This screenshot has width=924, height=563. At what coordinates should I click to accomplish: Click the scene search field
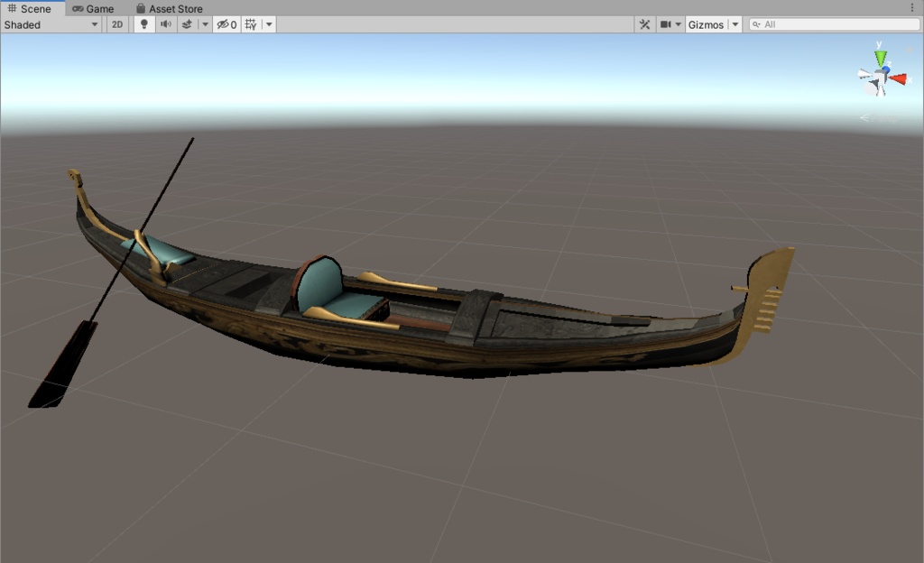click(x=835, y=24)
